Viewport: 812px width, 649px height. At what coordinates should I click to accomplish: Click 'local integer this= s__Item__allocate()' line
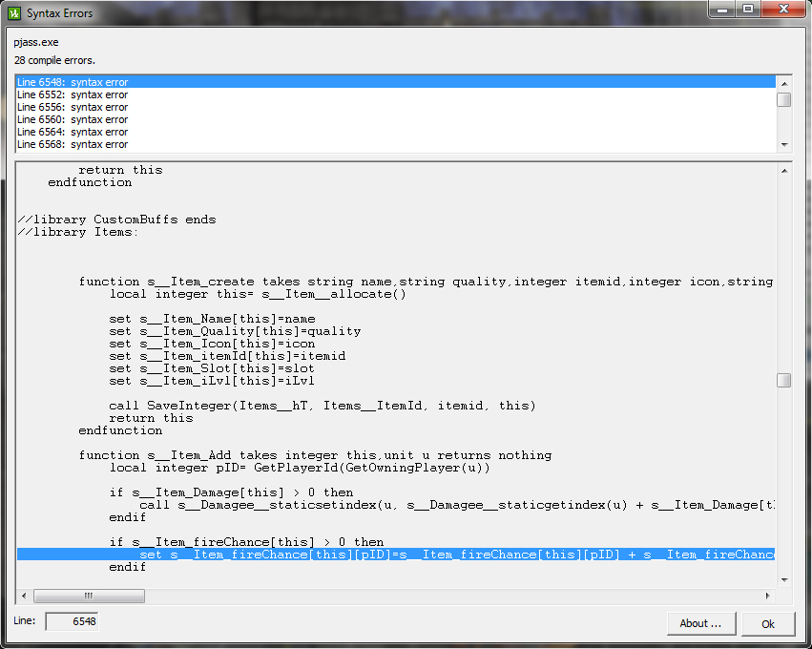coord(258,294)
